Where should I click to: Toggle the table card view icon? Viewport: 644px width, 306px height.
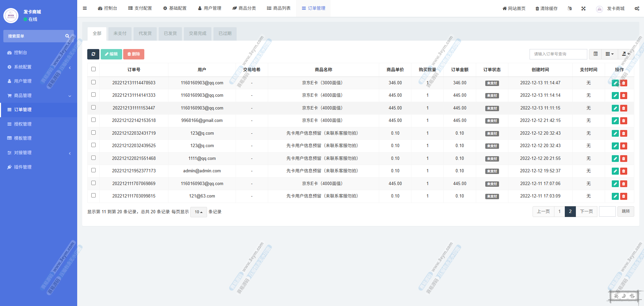click(595, 54)
